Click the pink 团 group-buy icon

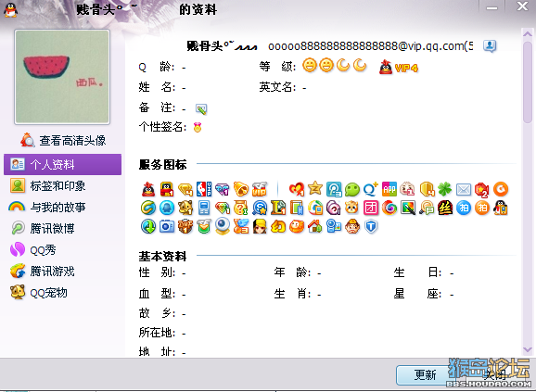point(371,208)
